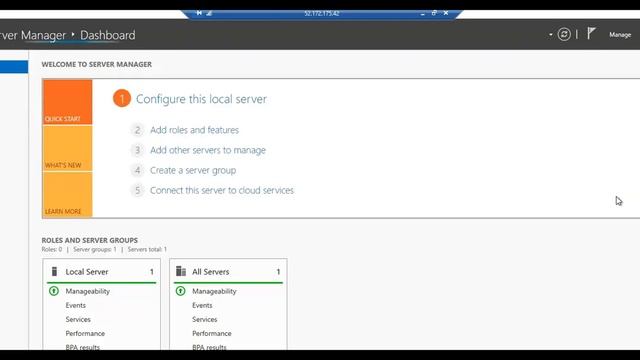Open connection info icon in RDP bar
The height and width of the screenshot is (360, 640).
209,13
